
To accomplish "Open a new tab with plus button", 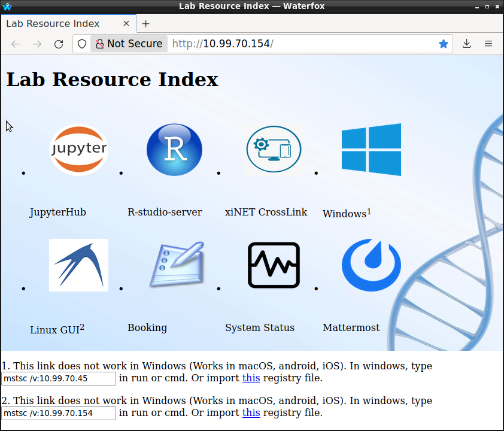I will 146,24.
